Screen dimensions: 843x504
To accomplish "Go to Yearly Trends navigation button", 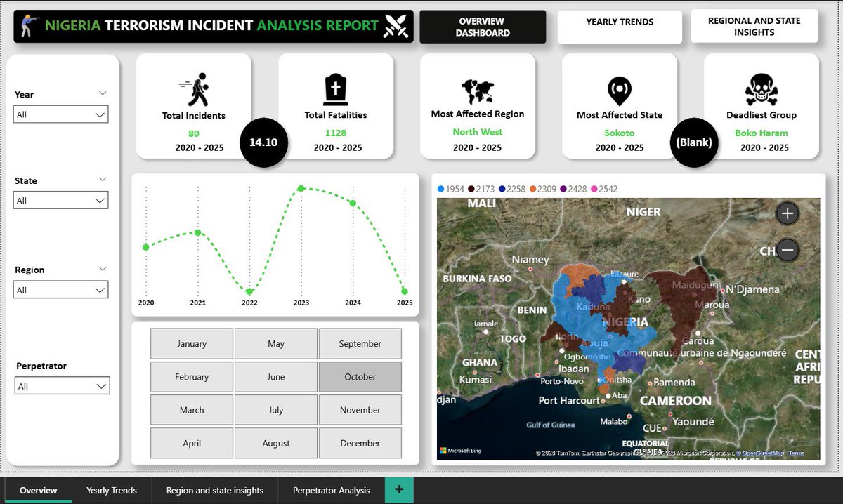I will (x=620, y=27).
